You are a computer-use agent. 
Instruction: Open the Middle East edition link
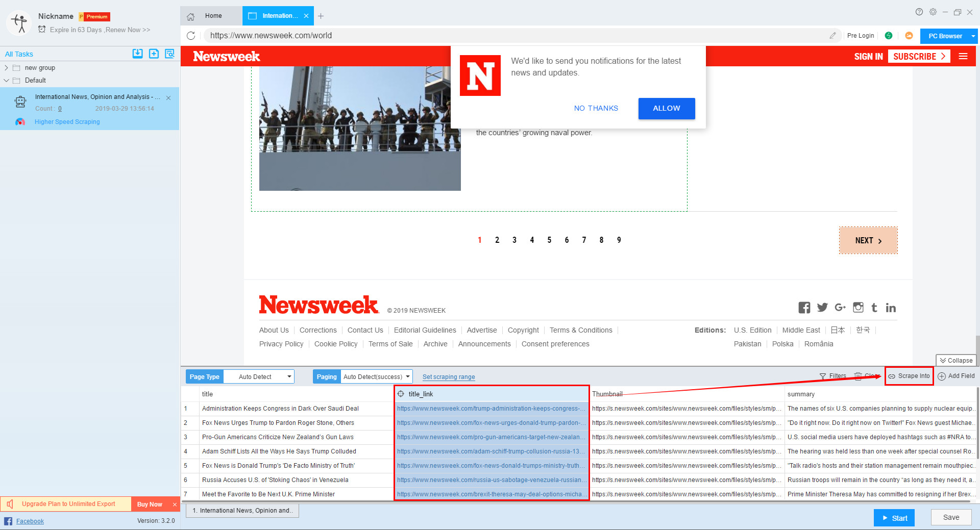click(801, 331)
